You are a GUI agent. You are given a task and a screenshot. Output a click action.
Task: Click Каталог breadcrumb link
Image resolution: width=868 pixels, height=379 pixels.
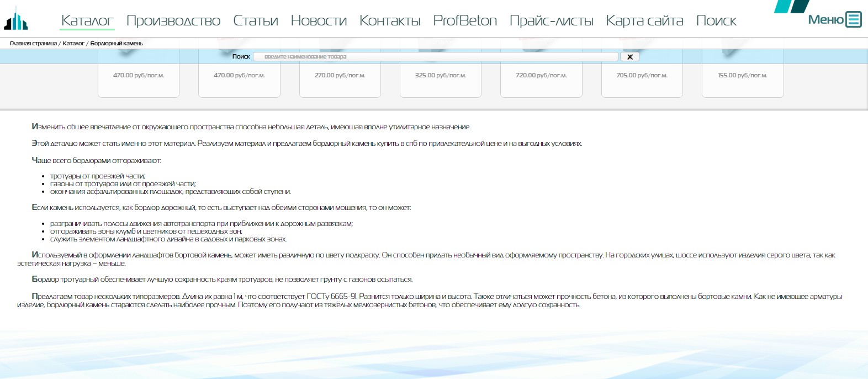tap(73, 43)
